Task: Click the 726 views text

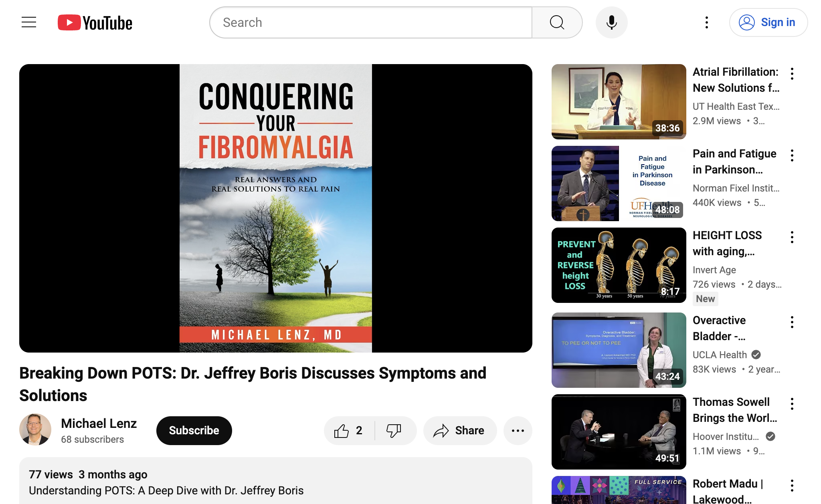Action: point(714,284)
